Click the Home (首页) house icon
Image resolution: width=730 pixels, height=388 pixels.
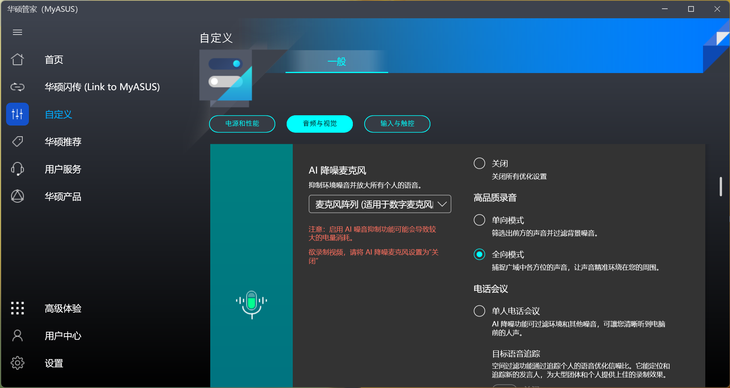(x=17, y=60)
